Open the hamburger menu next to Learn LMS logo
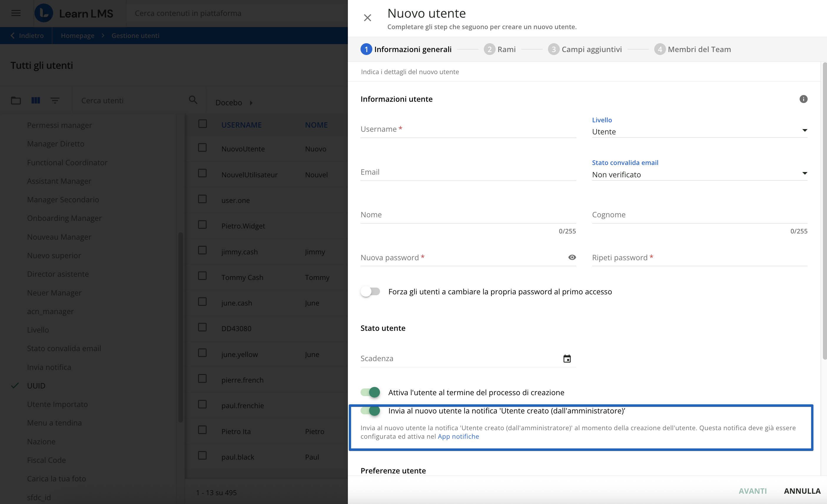The image size is (827, 504). coord(16,13)
